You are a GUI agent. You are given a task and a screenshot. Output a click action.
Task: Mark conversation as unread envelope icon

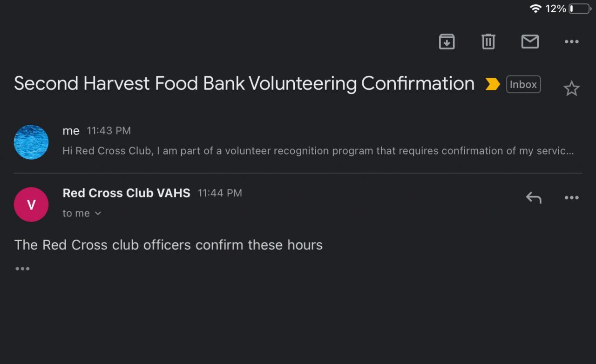530,42
